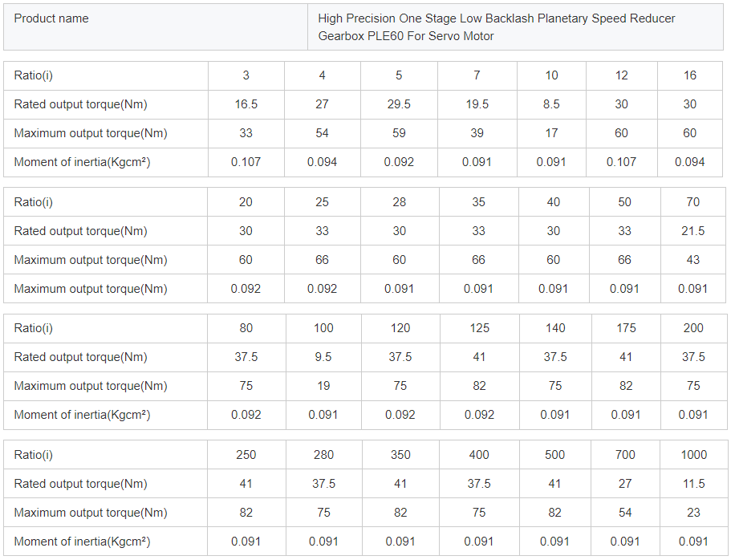This screenshot has width=731, height=560.
Task: Select ratio 28 cell
Action: (400, 202)
